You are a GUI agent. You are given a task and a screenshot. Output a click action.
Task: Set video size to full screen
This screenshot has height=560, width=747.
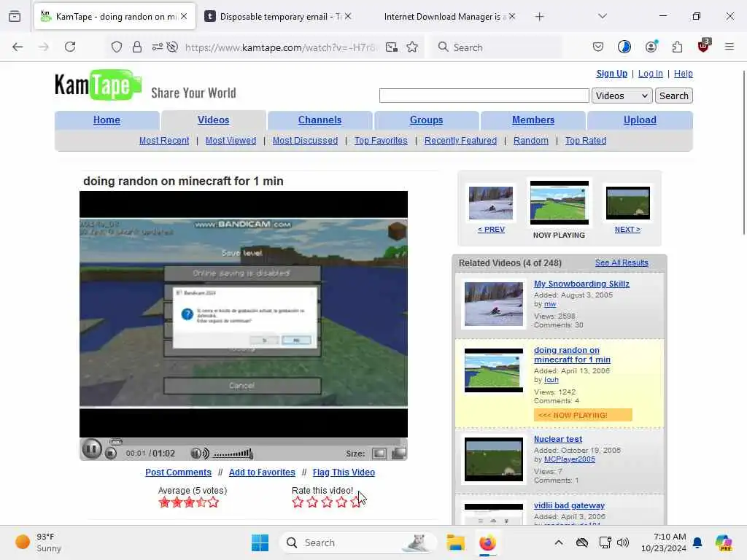[399, 454]
